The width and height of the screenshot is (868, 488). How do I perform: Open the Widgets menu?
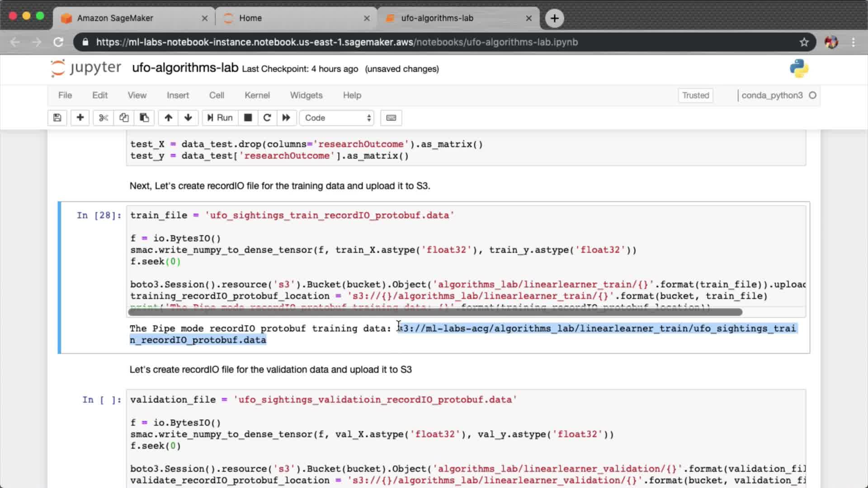pyautogui.click(x=306, y=95)
